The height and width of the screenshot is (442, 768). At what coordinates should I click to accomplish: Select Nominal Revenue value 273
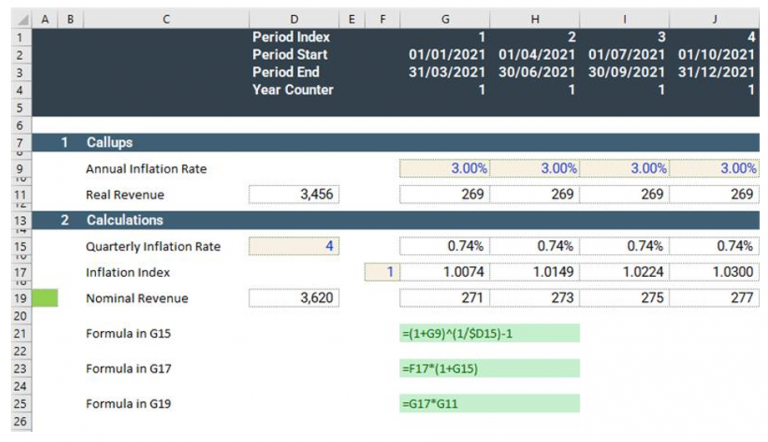click(535, 298)
